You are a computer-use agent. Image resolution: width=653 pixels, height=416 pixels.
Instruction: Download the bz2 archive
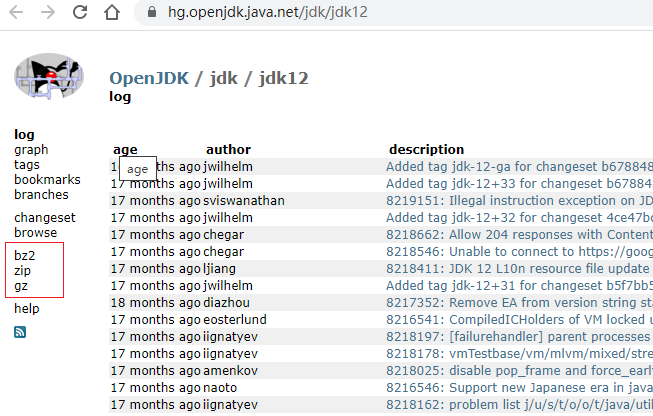coord(25,256)
